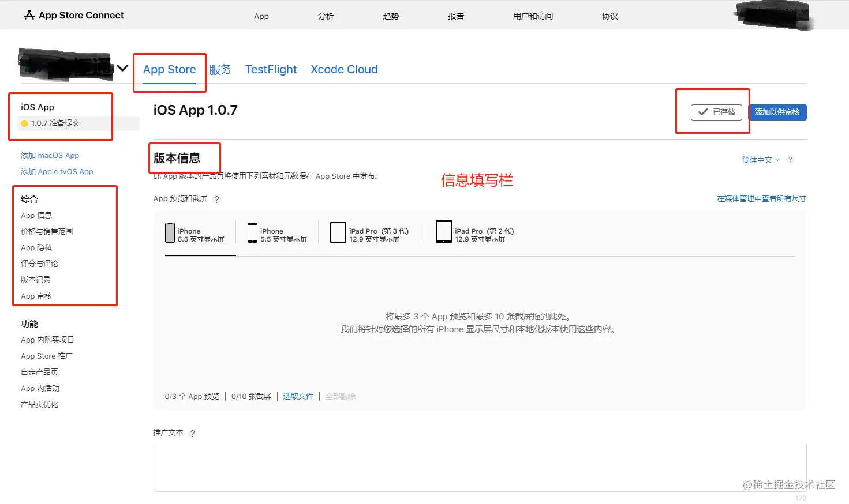This screenshot has width=849, height=504.
Task: Open the 简体中文 language dropdown
Action: point(761,160)
